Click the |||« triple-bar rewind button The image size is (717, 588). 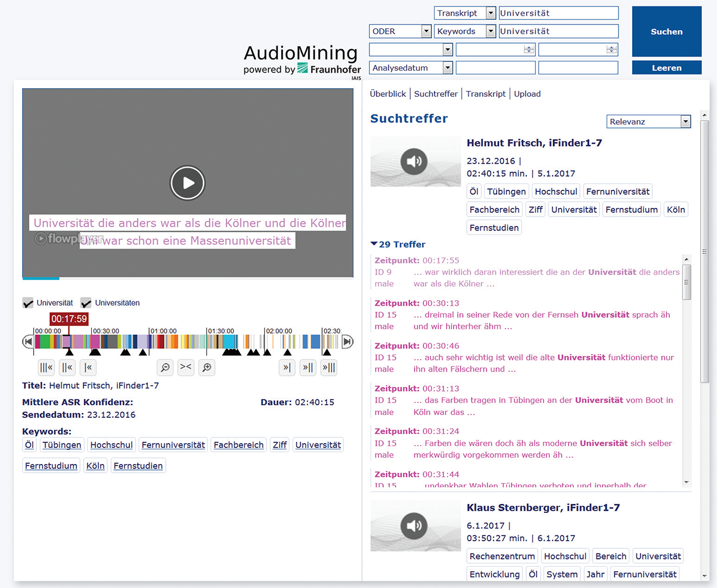tap(47, 367)
